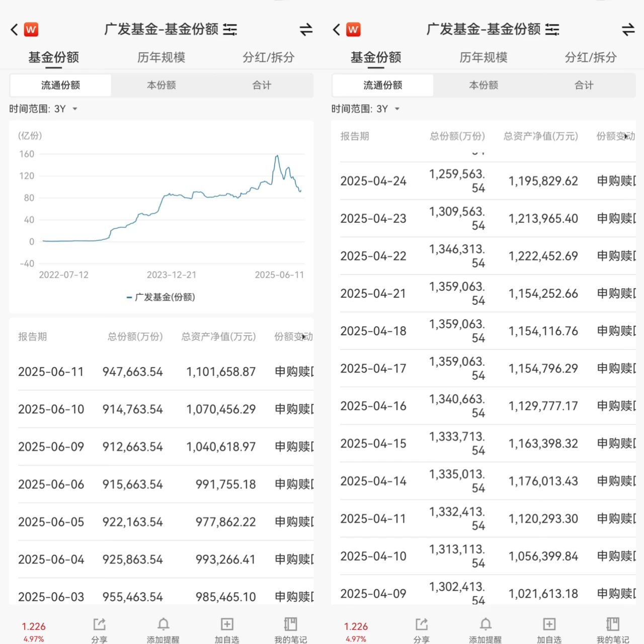Tap 1,340,663.54 total shares value
The height and width of the screenshot is (644, 644).
pyautogui.click(x=457, y=406)
